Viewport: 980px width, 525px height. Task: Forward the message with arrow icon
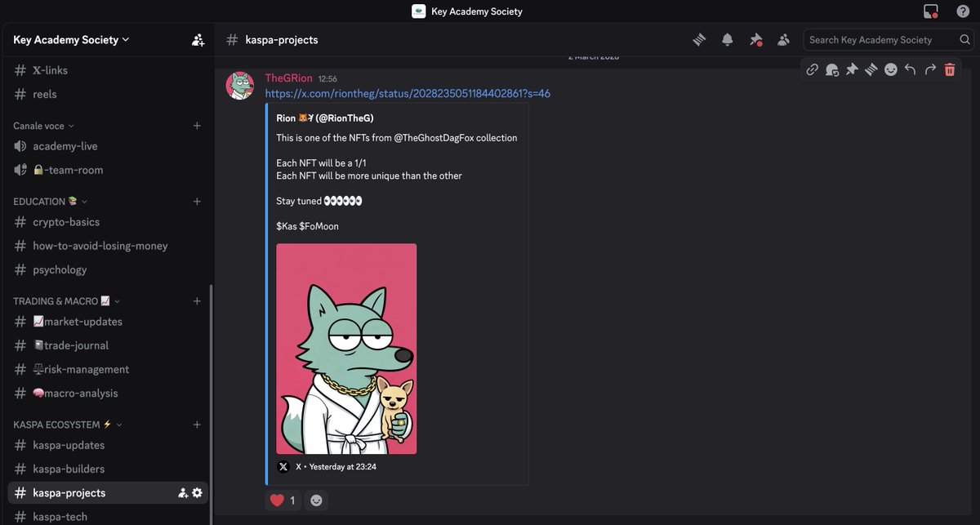[x=929, y=69]
